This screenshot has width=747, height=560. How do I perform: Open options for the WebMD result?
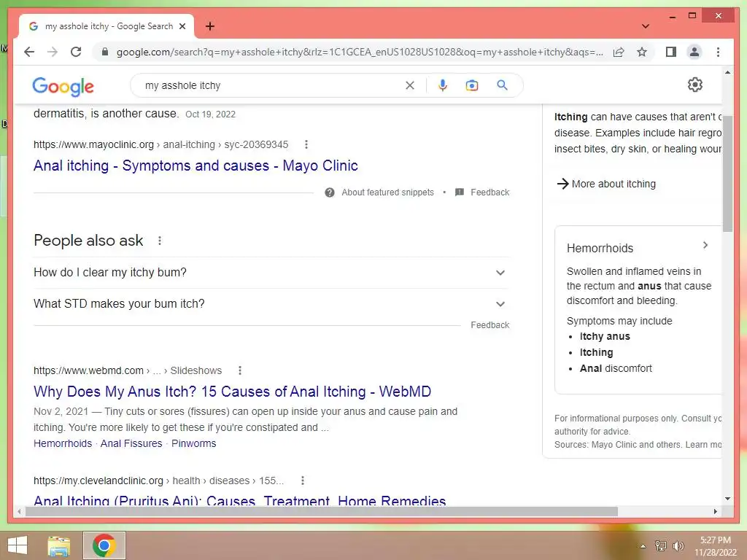click(240, 370)
